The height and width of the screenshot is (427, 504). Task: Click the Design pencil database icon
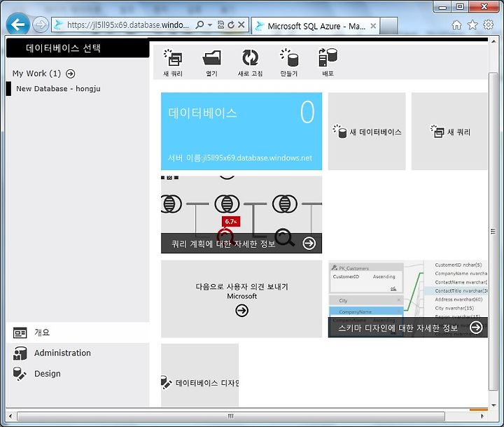coord(20,374)
